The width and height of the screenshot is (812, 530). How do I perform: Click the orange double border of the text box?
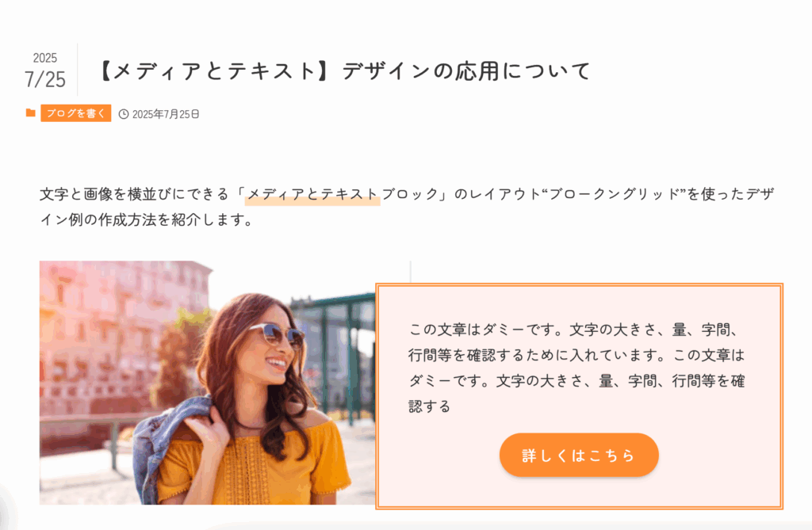pyautogui.click(x=579, y=284)
